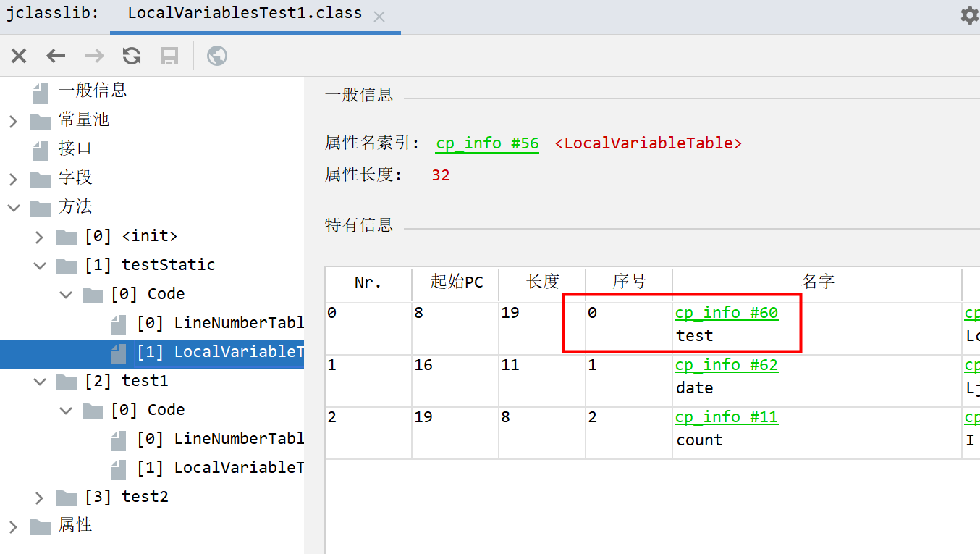Click the 方法 folder icon

point(41,208)
